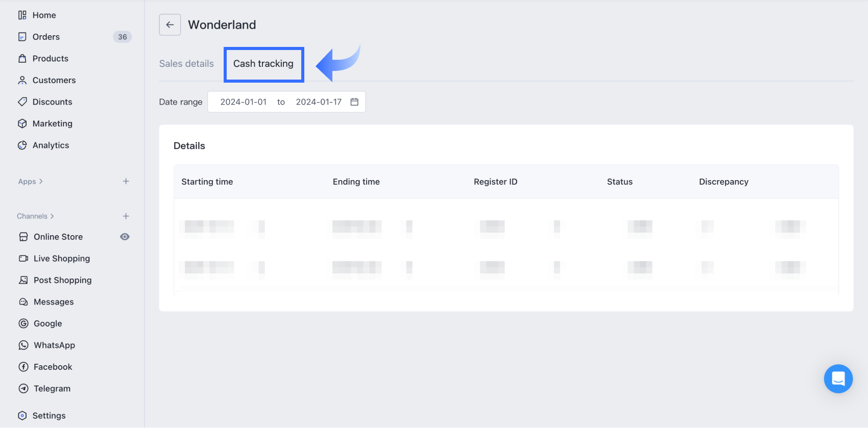Toggle Online Store visibility eye icon
Image resolution: width=868 pixels, height=428 pixels.
point(125,237)
